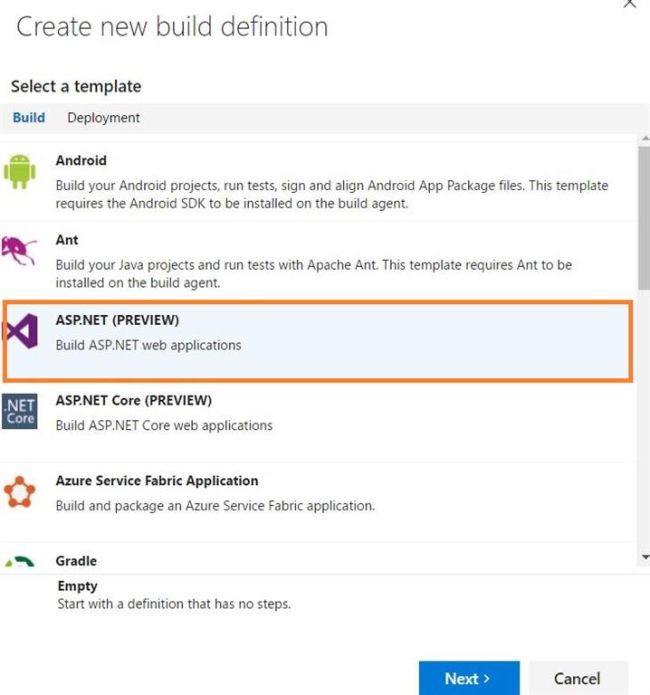
Task: Select the Gradle template title
Action: [76, 561]
